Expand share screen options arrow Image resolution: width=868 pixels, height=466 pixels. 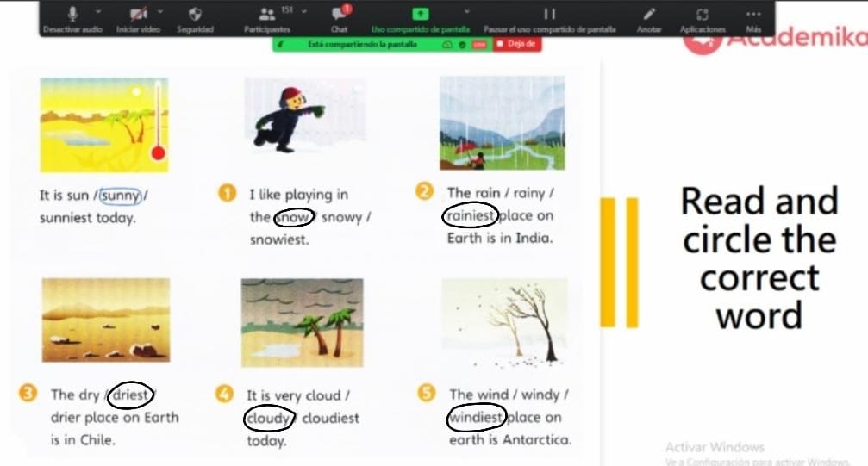pos(466,11)
